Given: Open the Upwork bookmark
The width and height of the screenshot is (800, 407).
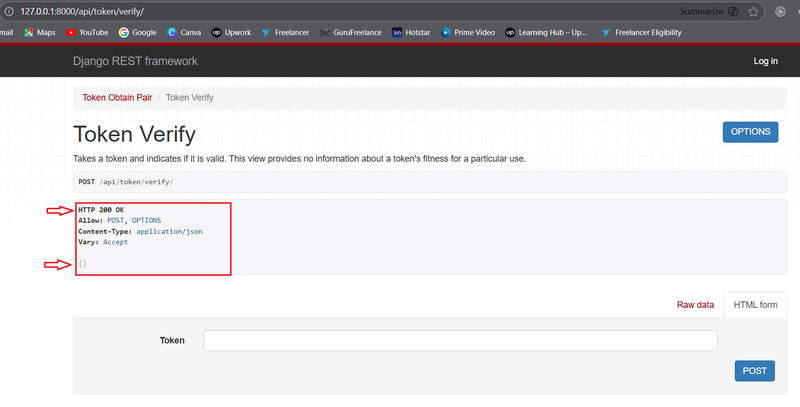Looking at the screenshot, I should click(x=232, y=32).
